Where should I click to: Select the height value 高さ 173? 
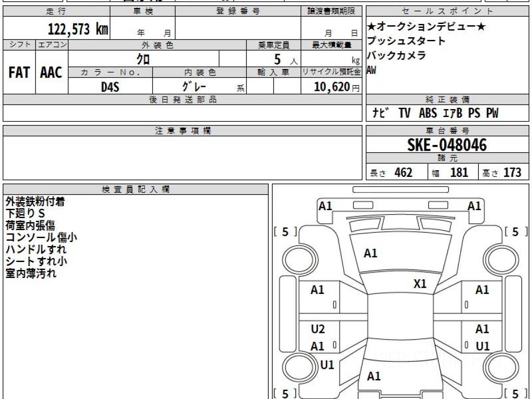[x=501, y=172]
